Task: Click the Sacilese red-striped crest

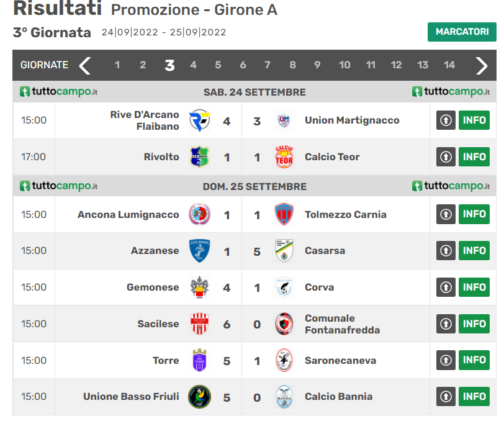Action: pos(199,324)
